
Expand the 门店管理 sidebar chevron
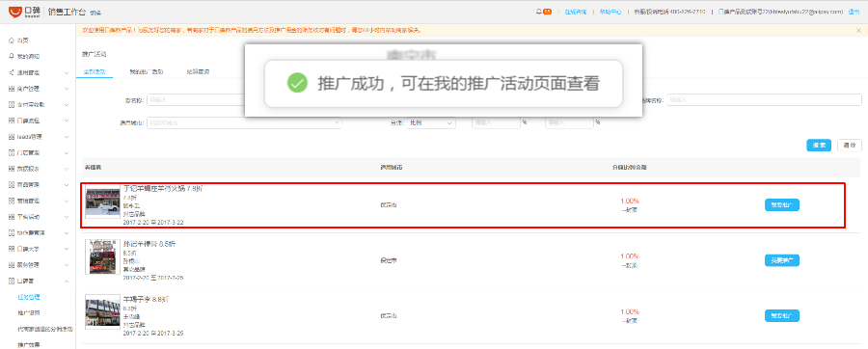click(x=67, y=152)
